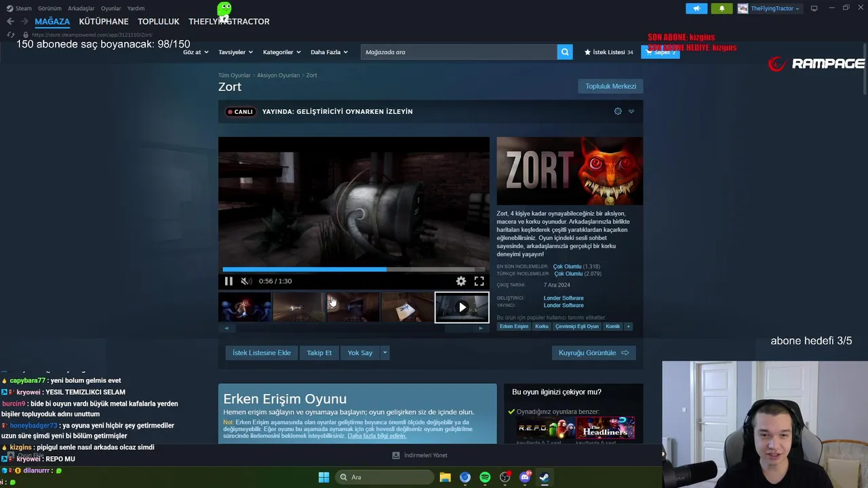This screenshot has height=488, width=868.
Task: Open the 'Çevrimiçi Eşli Oyun' tag
Action: (x=577, y=326)
